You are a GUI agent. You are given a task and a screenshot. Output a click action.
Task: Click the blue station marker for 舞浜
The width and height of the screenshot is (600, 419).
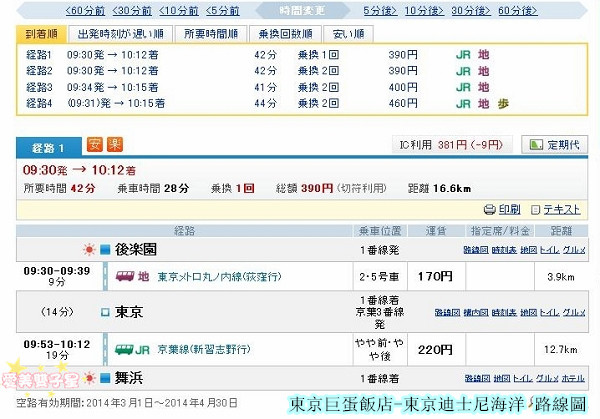(105, 378)
